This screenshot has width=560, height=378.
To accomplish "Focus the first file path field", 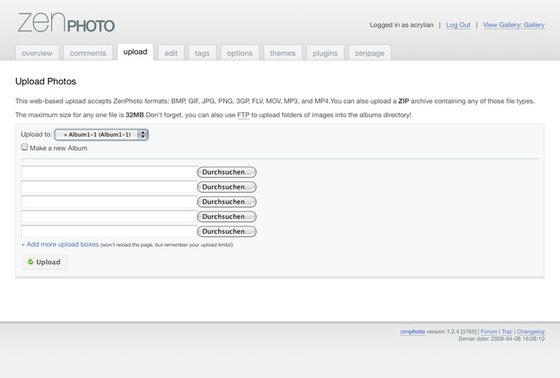I will click(x=109, y=172).
